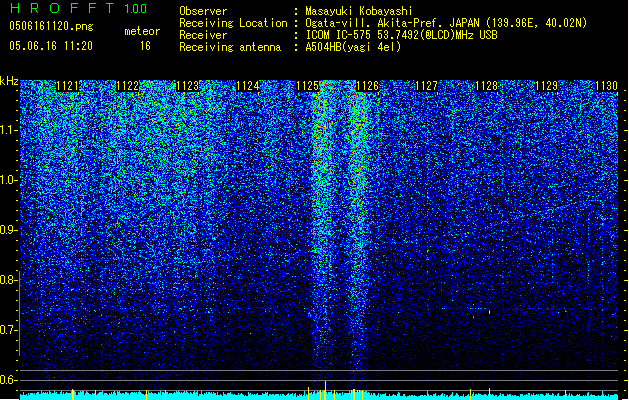Screen dimensions: 629x400
Task: Click the 'meteor' label
Action: 142,31
